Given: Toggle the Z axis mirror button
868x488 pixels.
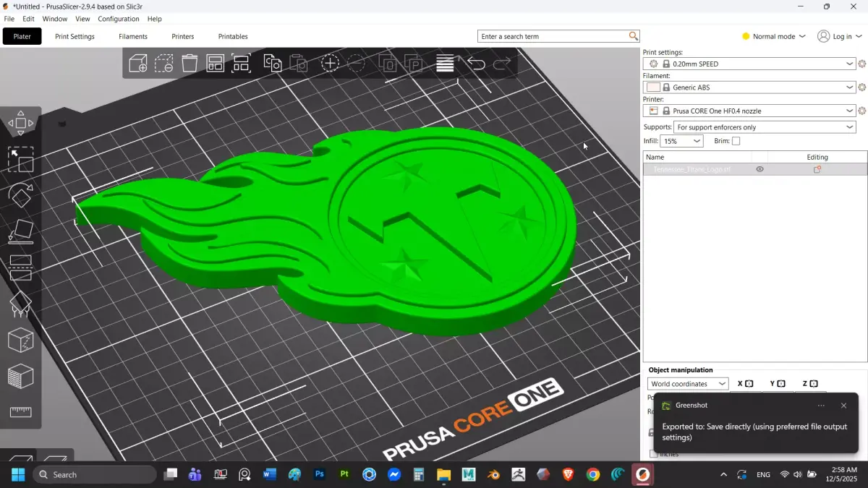Looking at the screenshot, I should (814, 384).
